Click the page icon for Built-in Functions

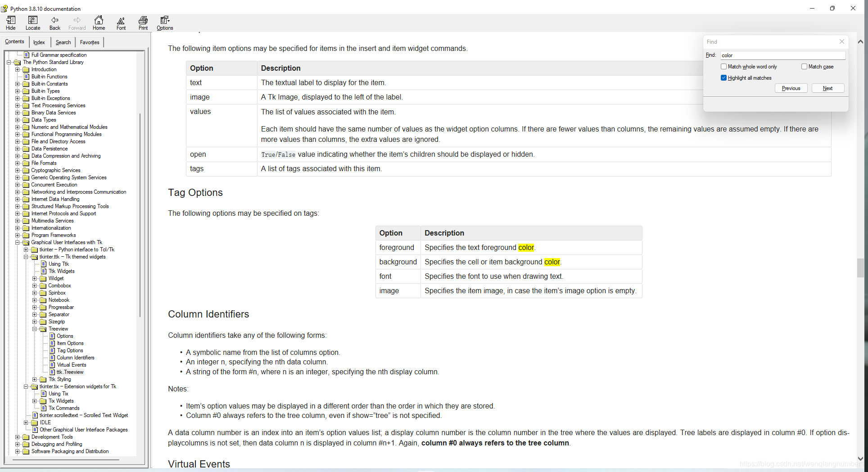pyautogui.click(x=26, y=77)
